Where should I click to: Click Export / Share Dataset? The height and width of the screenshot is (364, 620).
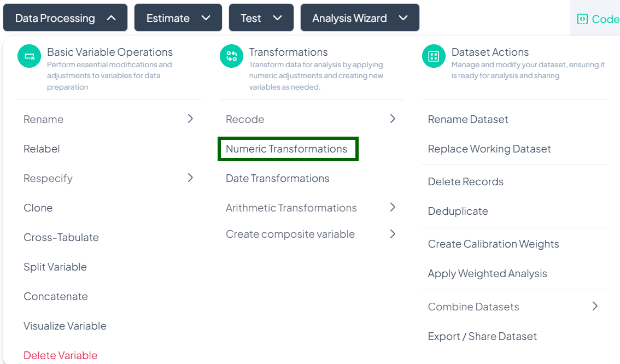pyautogui.click(x=482, y=336)
